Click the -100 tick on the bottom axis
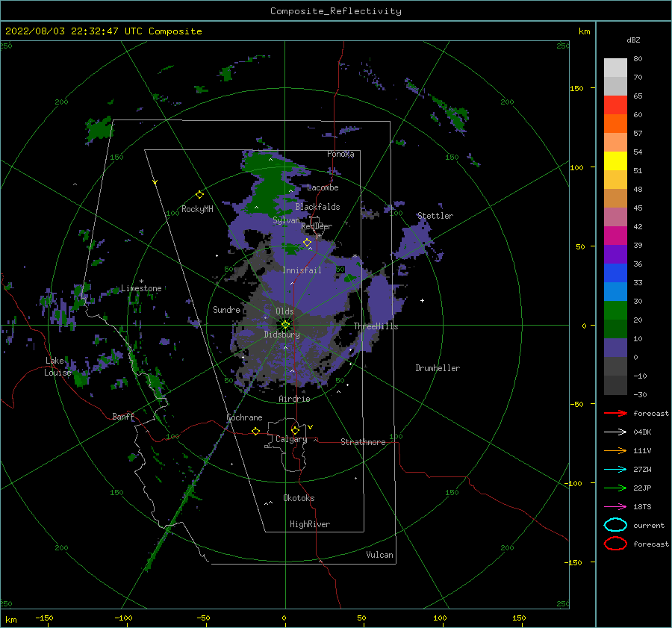 [x=123, y=618]
